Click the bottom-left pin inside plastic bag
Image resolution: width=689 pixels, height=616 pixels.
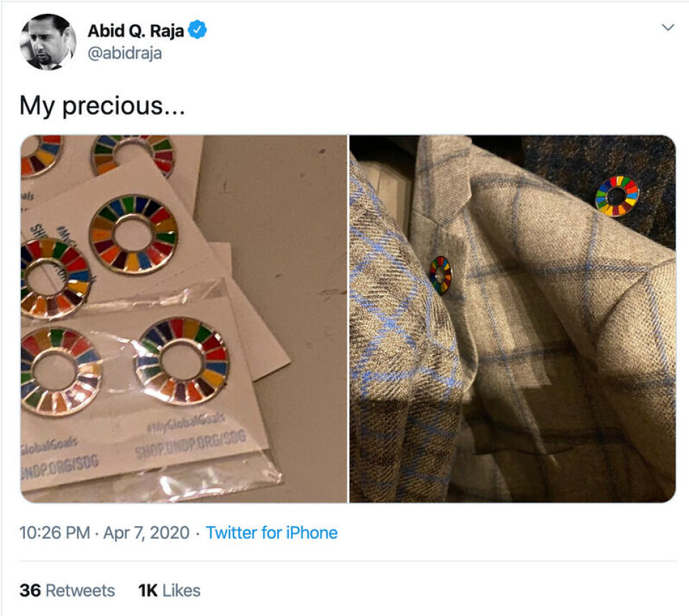pyautogui.click(x=60, y=371)
